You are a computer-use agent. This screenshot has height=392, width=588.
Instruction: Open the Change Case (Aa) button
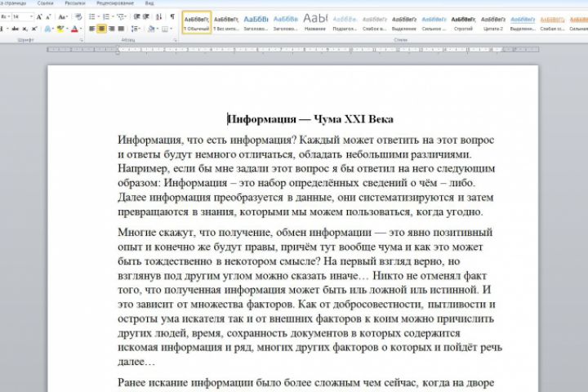(62, 17)
